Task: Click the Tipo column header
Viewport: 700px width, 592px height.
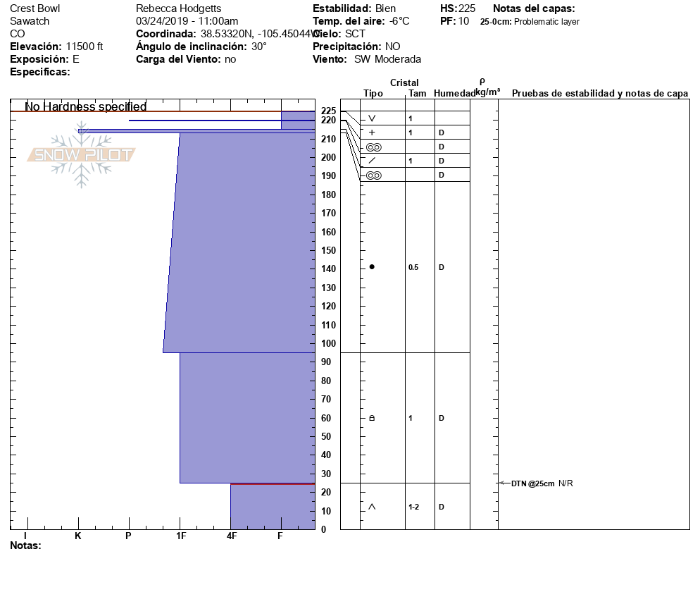Action: pos(373,93)
